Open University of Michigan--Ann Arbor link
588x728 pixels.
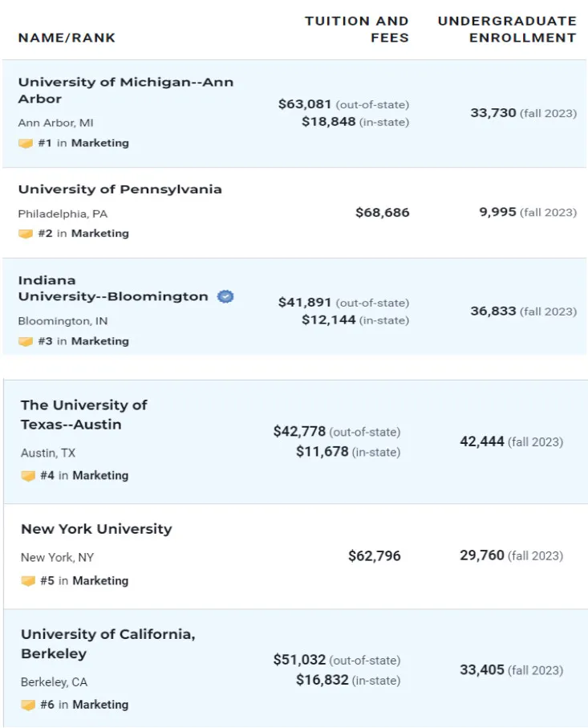(125, 90)
